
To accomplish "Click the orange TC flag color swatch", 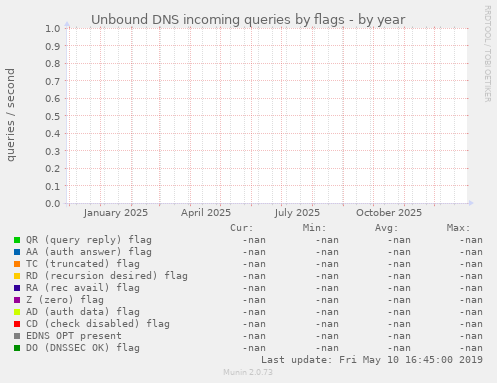I will [x=17, y=264].
